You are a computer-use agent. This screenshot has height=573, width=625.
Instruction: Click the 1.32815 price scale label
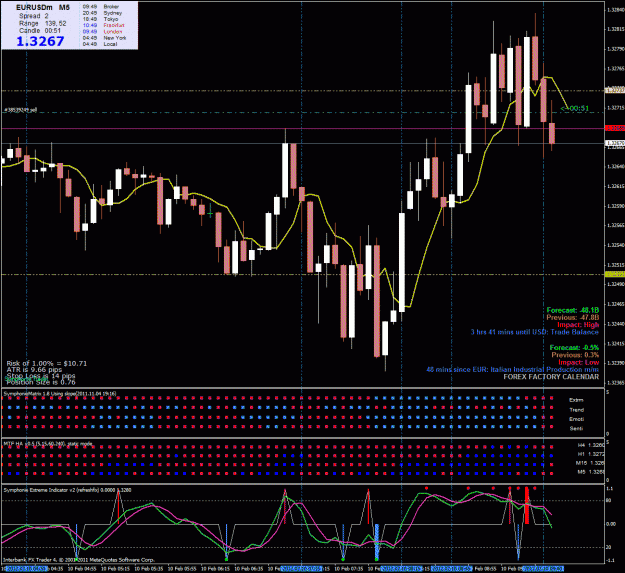[x=615, y=29]
